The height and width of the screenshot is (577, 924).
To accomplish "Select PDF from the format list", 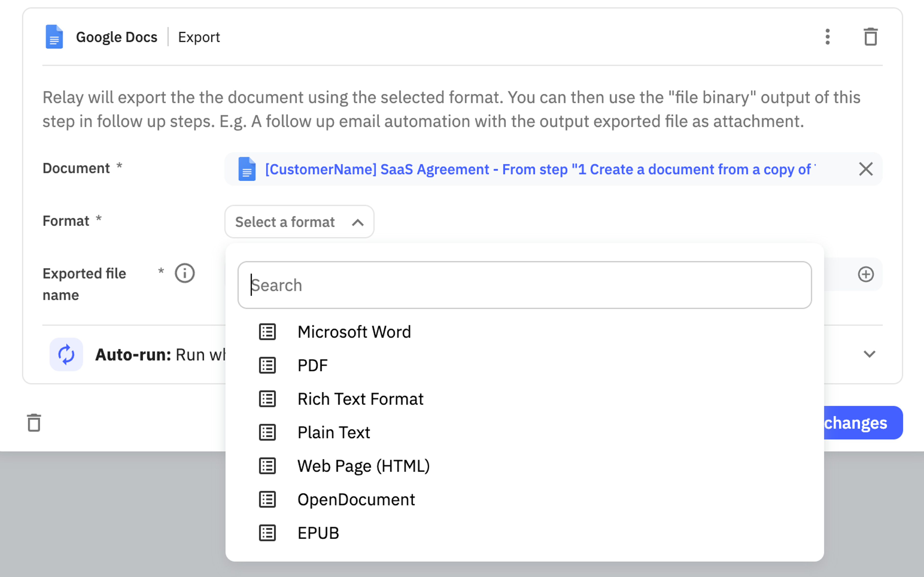I will [312, 365].
